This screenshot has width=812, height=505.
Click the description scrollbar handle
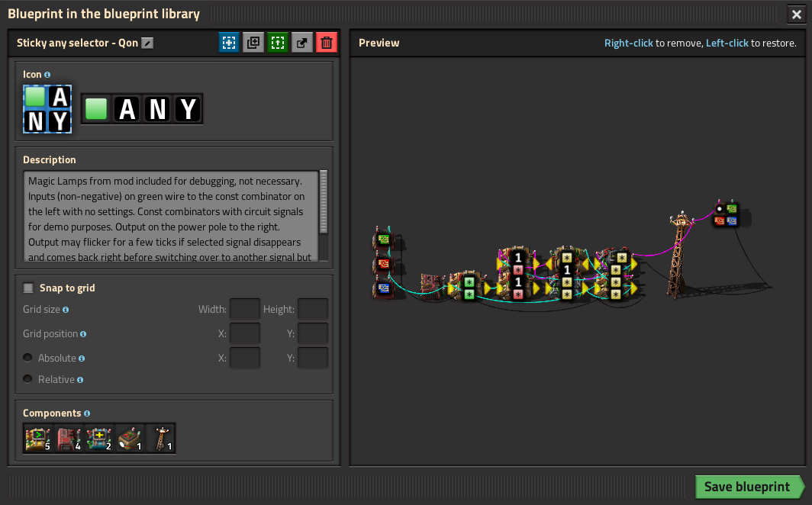tap(324, 202)
